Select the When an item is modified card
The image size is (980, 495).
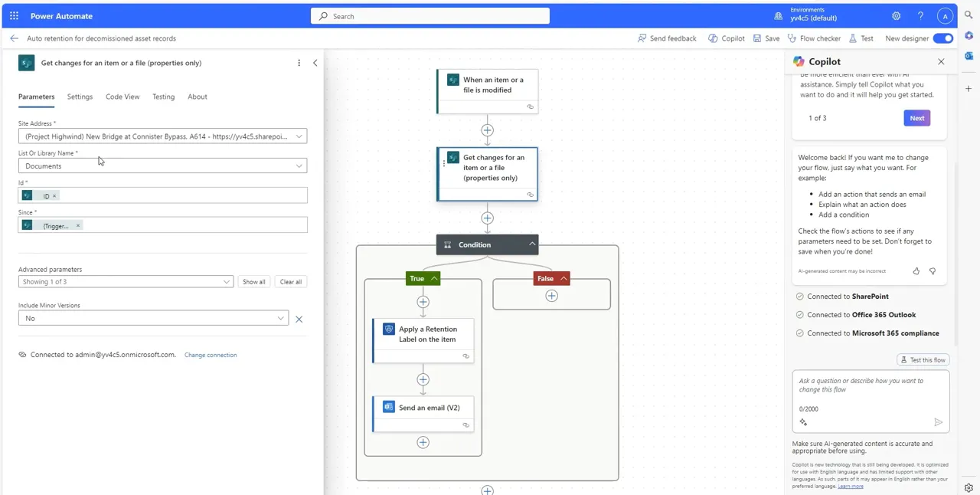click(488, 91)
